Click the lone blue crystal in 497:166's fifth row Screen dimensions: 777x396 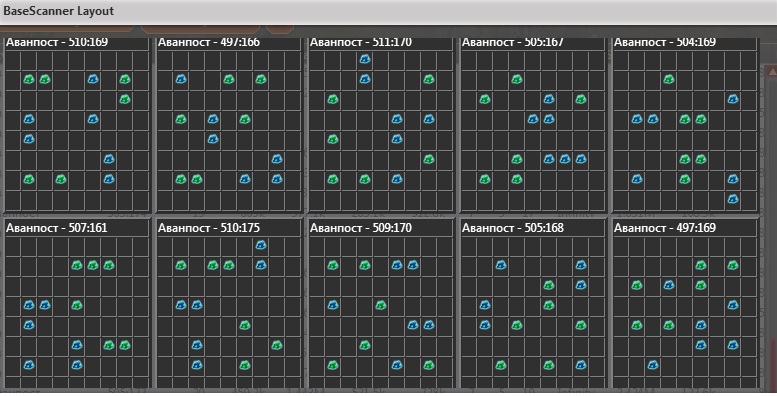coord(213,139)
